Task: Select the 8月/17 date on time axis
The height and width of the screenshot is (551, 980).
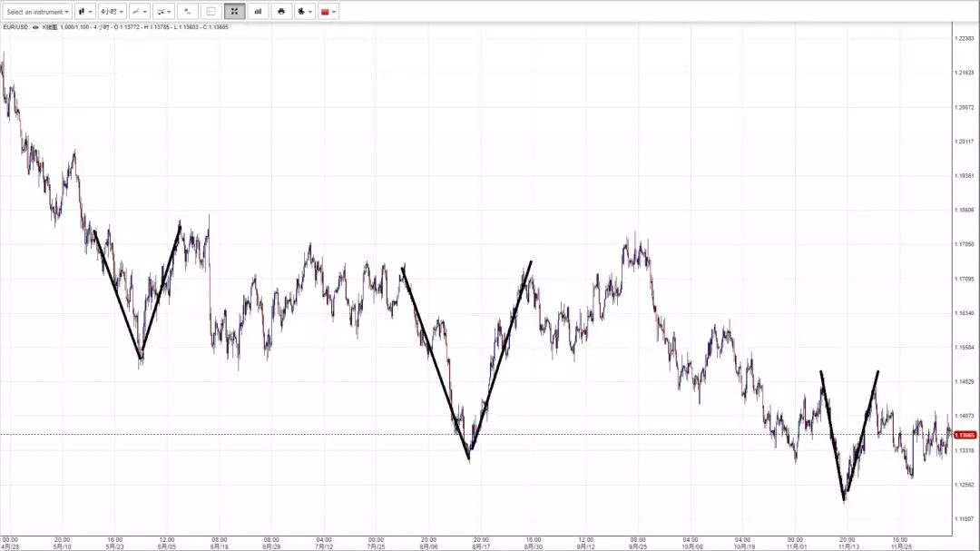Action: click(481, 546)
